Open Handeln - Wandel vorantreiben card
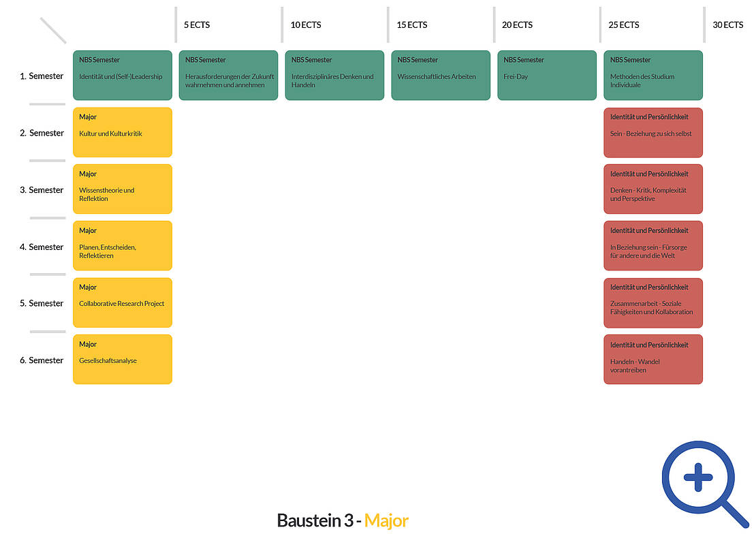 [653, 360]
